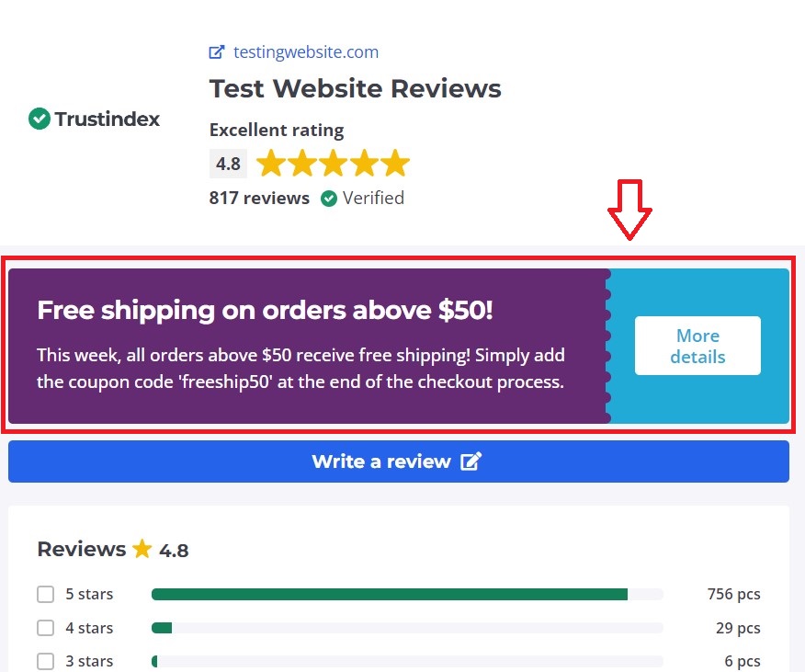Check the 3 stars filter checkbox
Image resolution: width=805 pixels, height=672 pixels.
[46, 661]
